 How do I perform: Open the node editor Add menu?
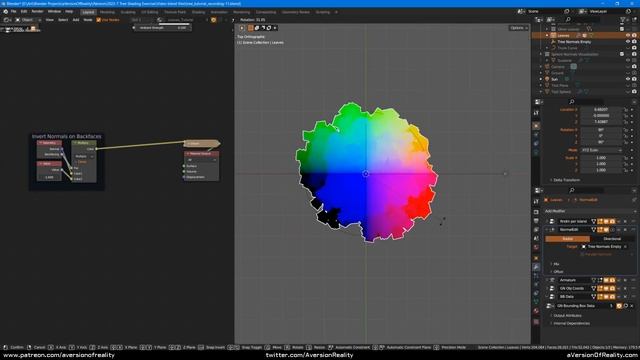click(76, 20)
